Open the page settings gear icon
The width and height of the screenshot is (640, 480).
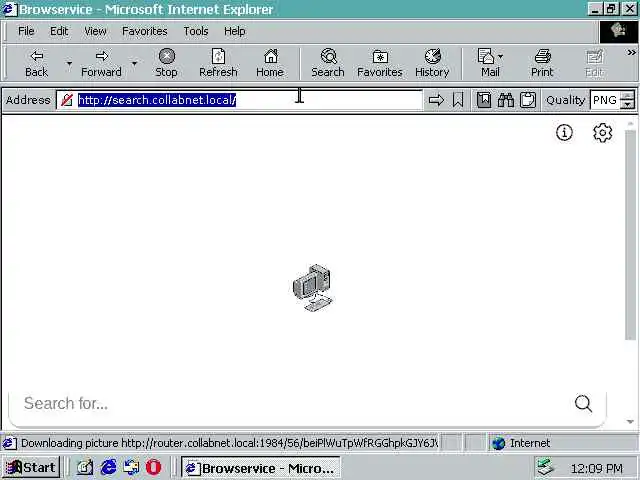click(x=602, y=133)
